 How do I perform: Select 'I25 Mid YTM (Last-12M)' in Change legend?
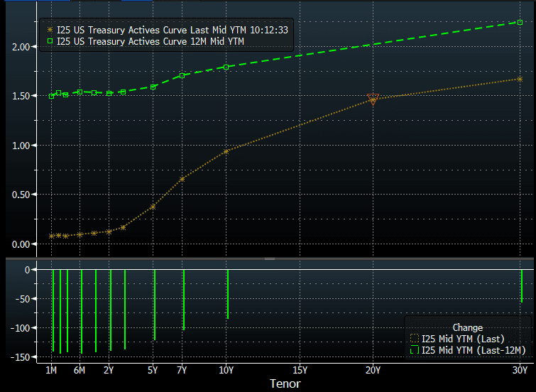(x=468, y=350)
